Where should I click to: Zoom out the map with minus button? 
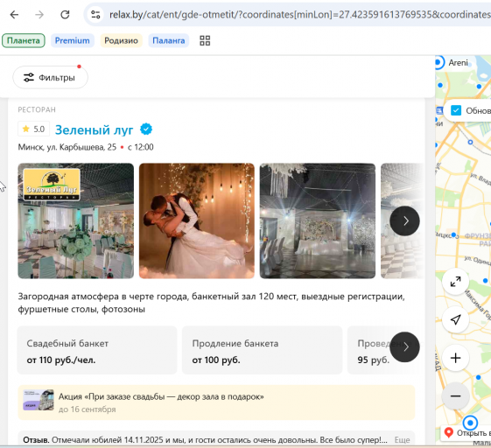pos(456,396)
